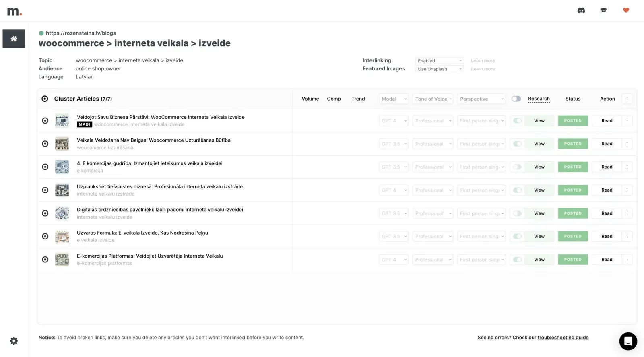The width and height of the screenshot is (644, 357).
Task: Sort by Comp column header
Action: [334, 99]
